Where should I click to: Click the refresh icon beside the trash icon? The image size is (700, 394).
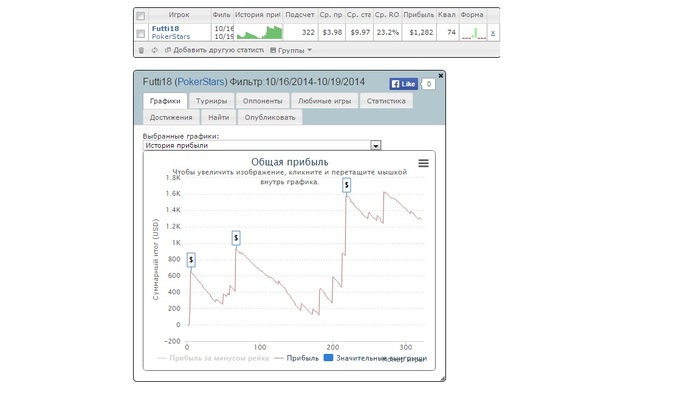tap(154, 50)
